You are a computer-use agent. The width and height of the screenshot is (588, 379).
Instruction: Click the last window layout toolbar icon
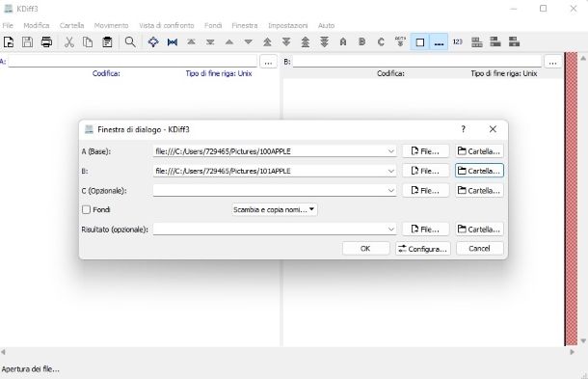pos(514,42)
